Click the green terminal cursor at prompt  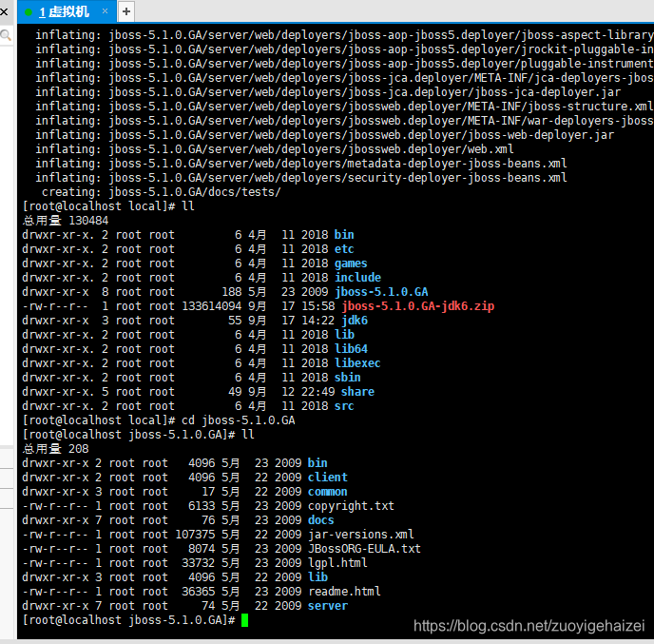(x=244, y=620)
